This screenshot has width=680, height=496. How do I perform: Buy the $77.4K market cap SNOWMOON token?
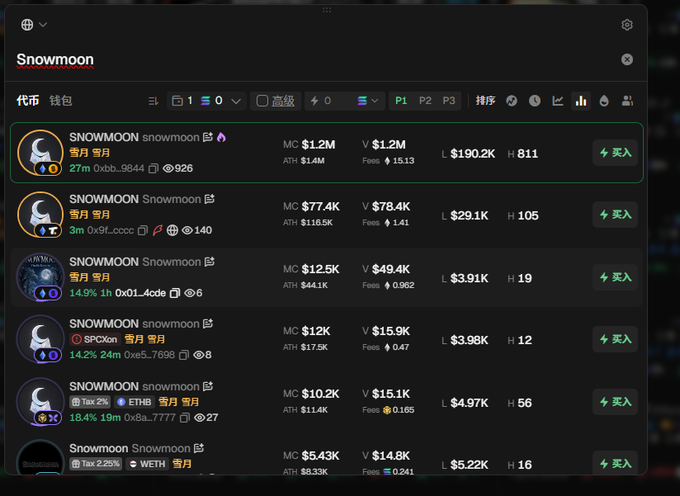coord(615,215)
